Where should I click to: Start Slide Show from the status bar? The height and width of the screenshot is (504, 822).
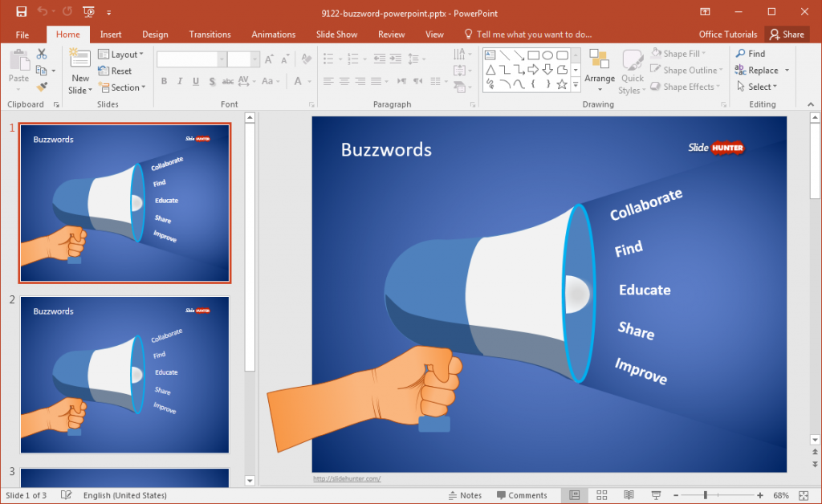[656, 494]
